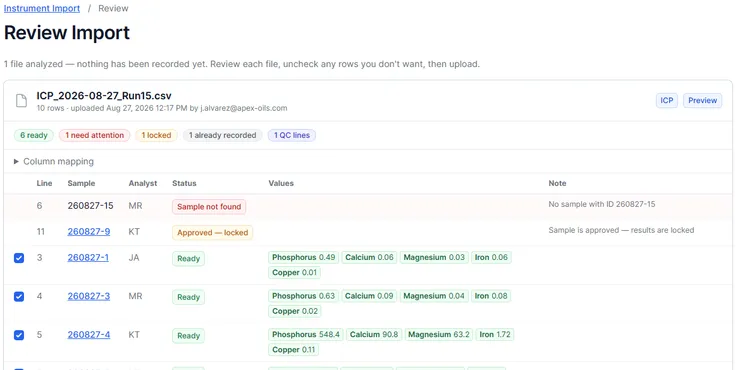
Task: Click the Line column header
Action: click(44, 183)
